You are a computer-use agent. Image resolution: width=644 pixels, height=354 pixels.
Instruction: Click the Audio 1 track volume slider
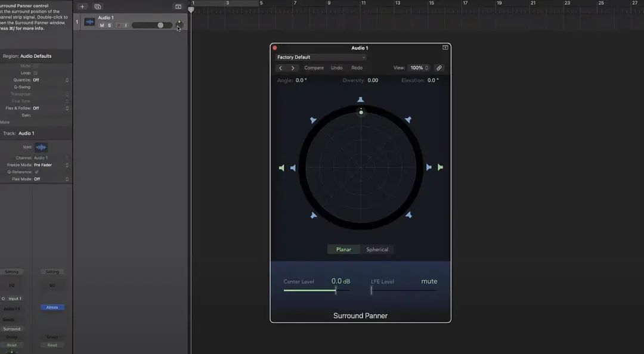(x=152, y=26)
